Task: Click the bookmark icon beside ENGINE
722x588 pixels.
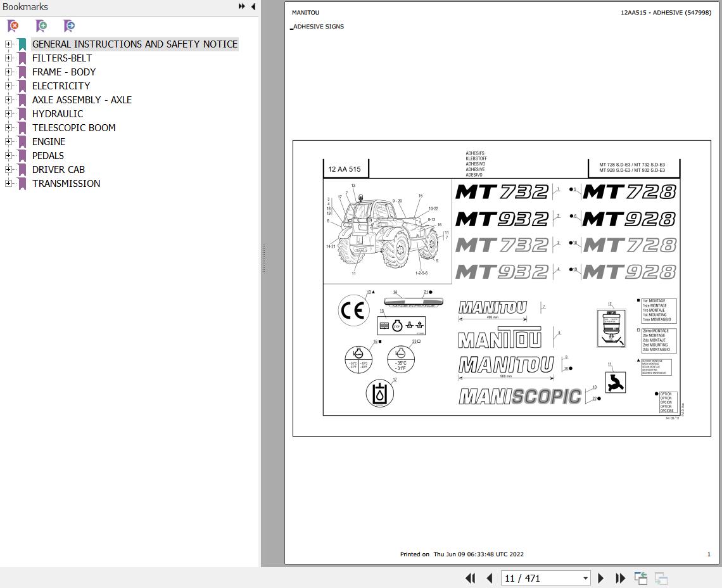Action: click(x=22, y=141)
